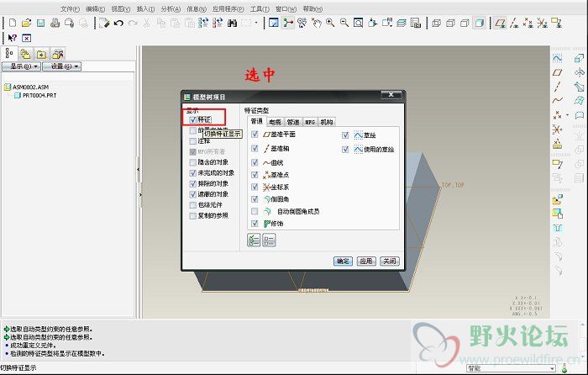588x375 pixels.
Task: Click the 确定 button
Action: click(343, 261)
